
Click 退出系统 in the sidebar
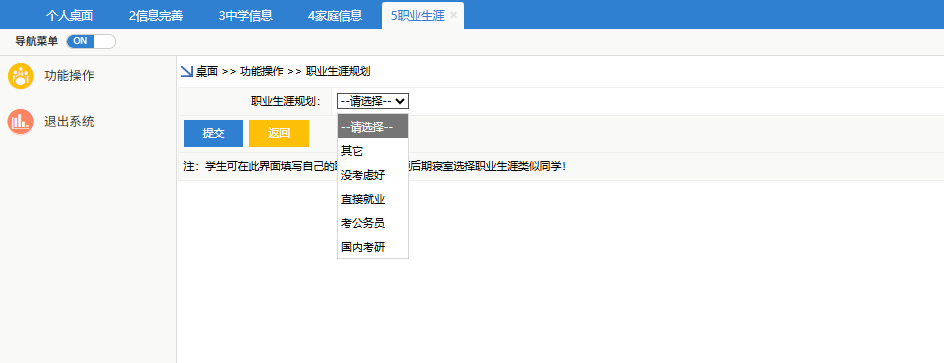coord(69,122)
